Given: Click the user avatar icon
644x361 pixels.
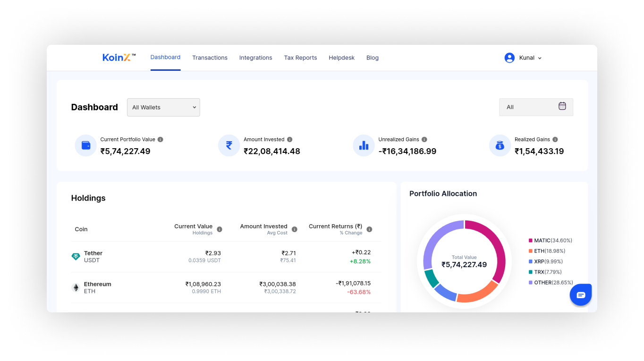Looking at the screenshot, I should [509, 58].
